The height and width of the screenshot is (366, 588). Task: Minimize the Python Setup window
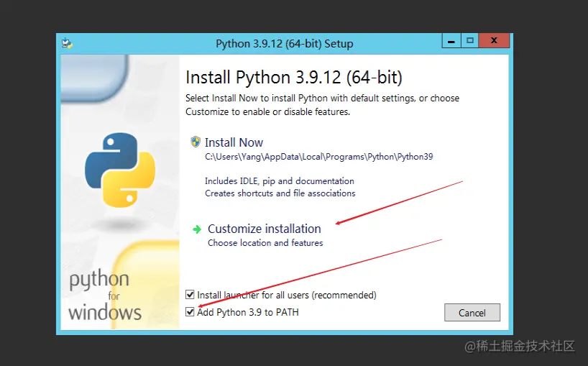click(451, 40)
